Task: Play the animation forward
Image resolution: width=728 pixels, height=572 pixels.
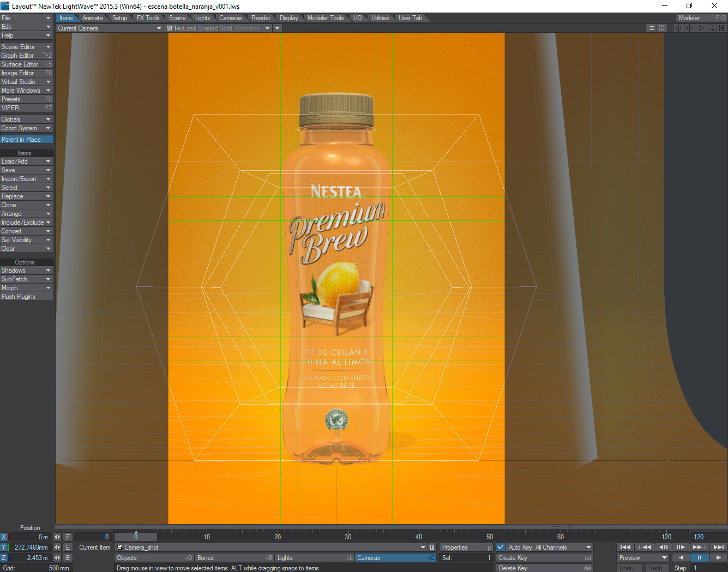Action: (718, 557)
